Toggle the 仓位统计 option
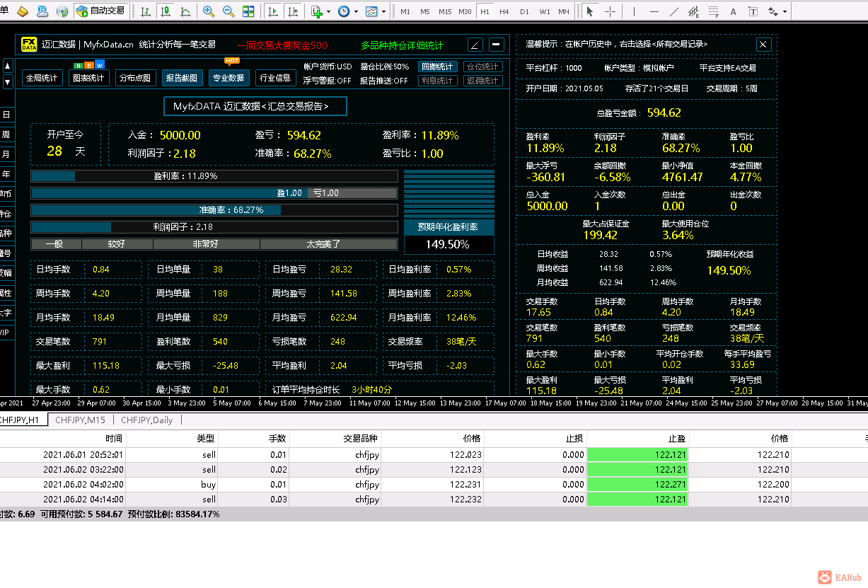868x588 pixels. (x=482, y=67)
